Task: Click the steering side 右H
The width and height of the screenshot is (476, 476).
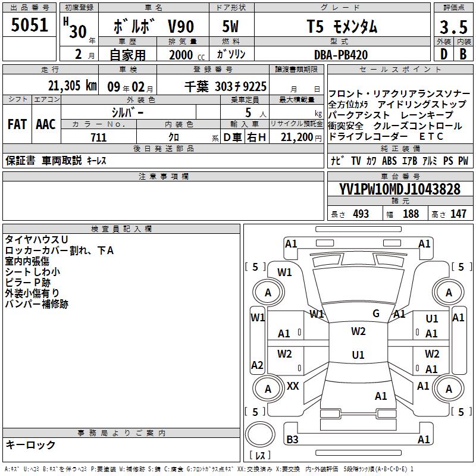Action: [x=256, y=137]
